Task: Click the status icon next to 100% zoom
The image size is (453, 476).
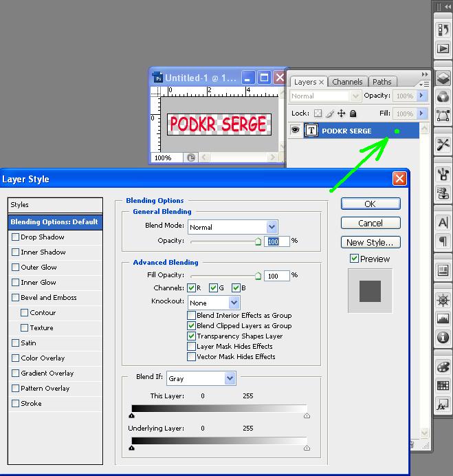Action: coord(191,158)
